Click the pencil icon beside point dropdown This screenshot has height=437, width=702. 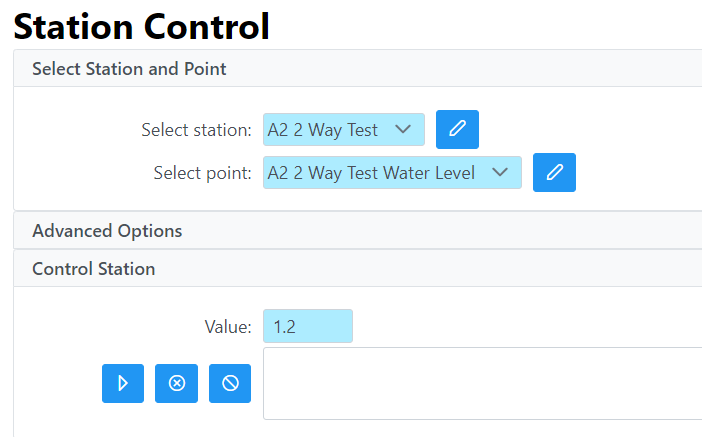click(554, 172)
